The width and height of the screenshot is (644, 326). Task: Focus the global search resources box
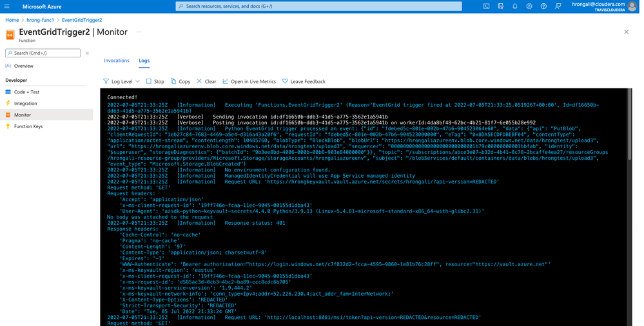pyautogui.click(x=318, y=6)
